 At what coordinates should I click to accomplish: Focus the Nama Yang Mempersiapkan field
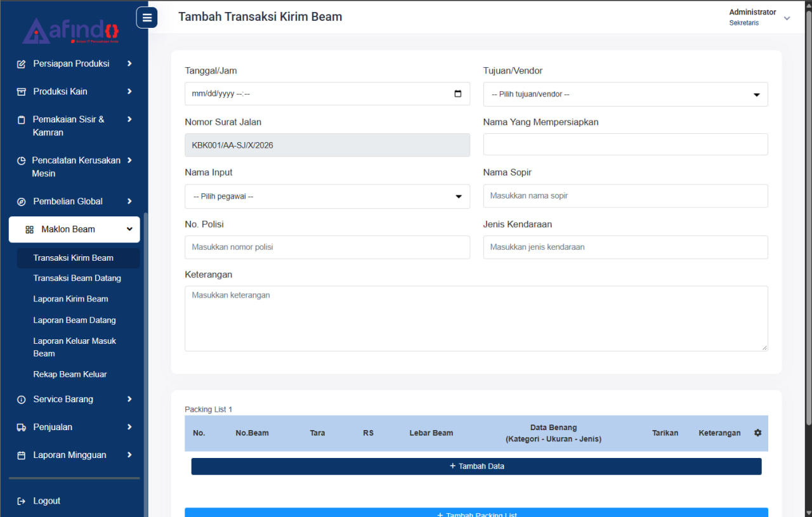pos(625,145)
